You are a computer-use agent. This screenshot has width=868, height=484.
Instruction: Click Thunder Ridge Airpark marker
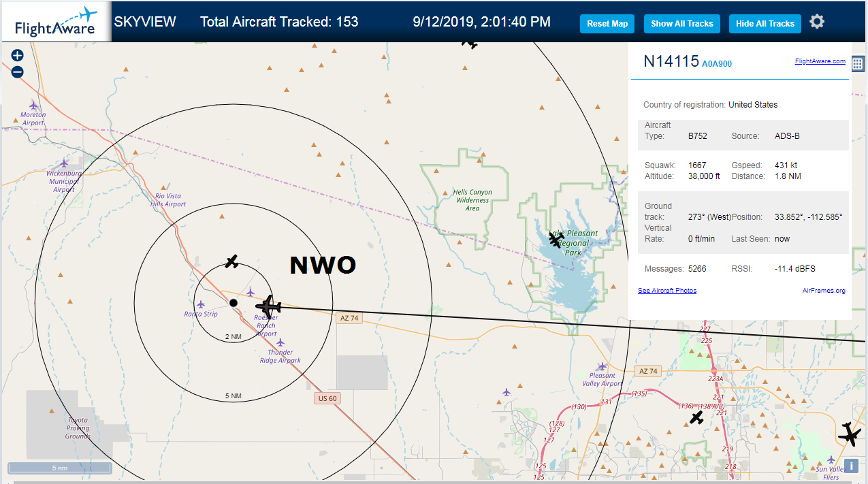pos(280,342)
